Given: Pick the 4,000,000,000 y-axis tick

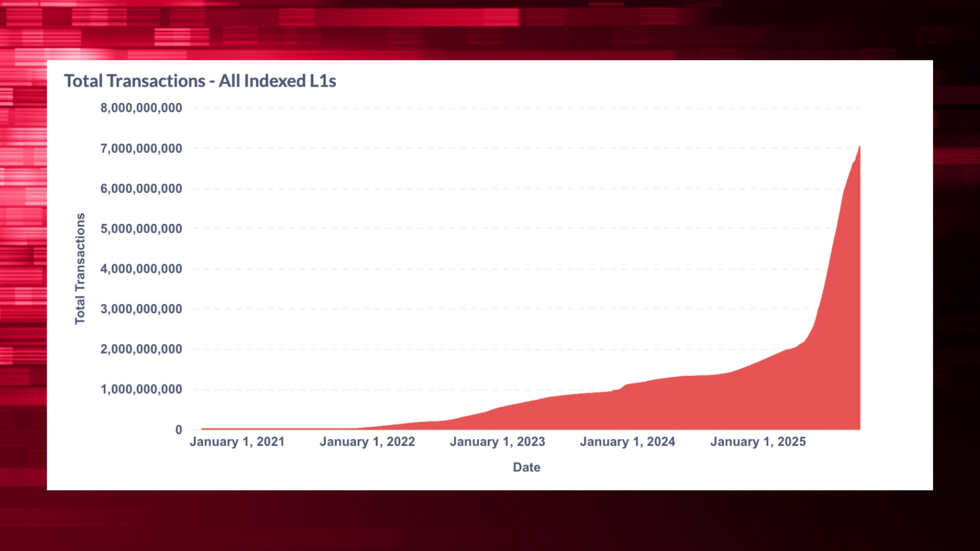Looking at the screenshot, I should (x=141, y=269).
